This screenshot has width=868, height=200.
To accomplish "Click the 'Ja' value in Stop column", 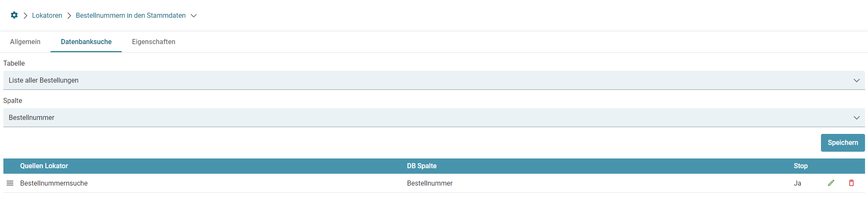I will pos(797,183).
